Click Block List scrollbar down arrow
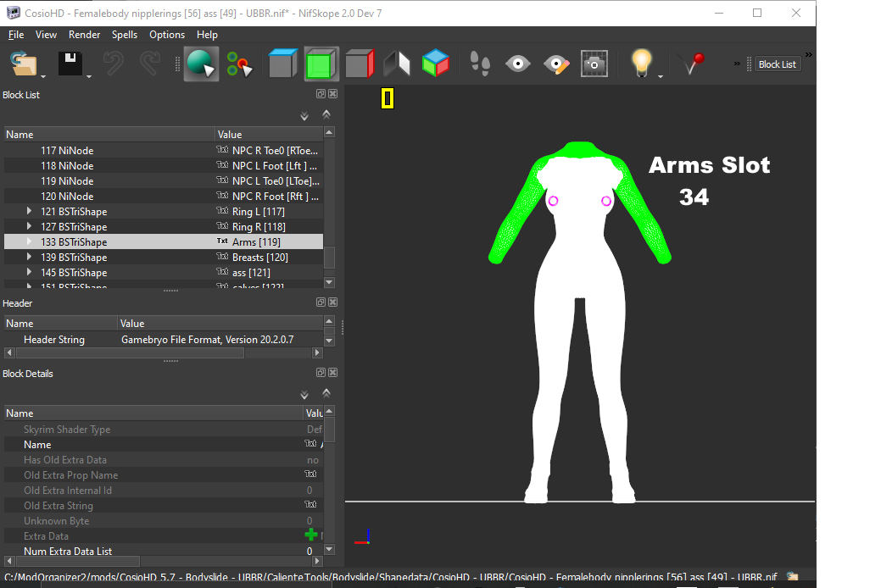881x588 pixels. [x=329, y=282]
